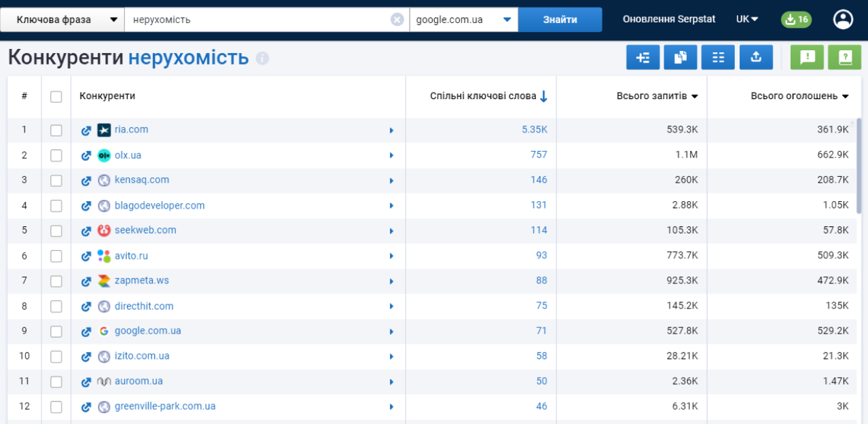868x424 pixels.
Task: Check the checkbox for avito.ru row
Action: (56, 256)
